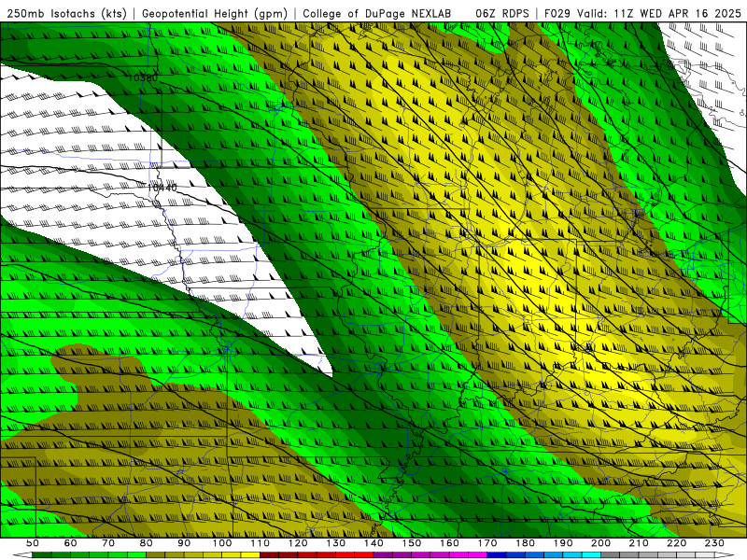Click the 230 value on the colorbar scale
This screenshot has width=747, height=560.
(x=714, y=543)
